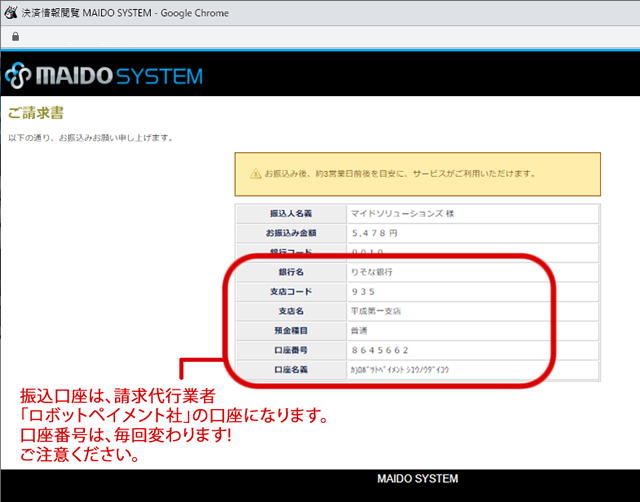
Task: Select the account number 8645662
Action: 380,350
